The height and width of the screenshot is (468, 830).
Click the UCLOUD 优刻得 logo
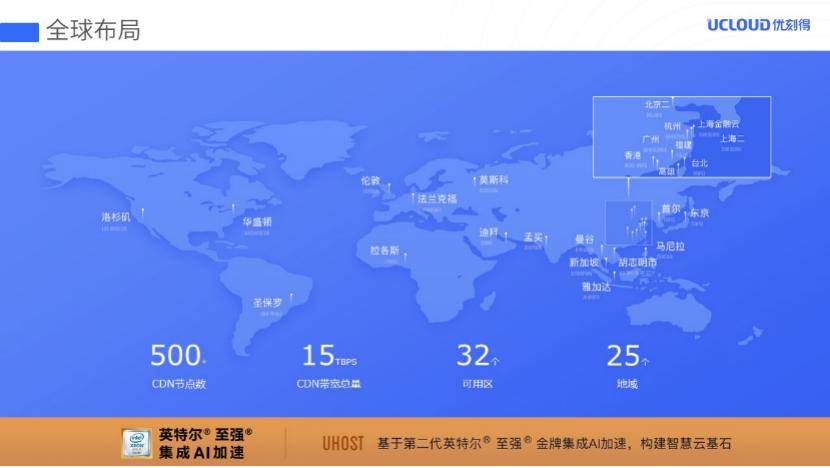click(759, 25)
